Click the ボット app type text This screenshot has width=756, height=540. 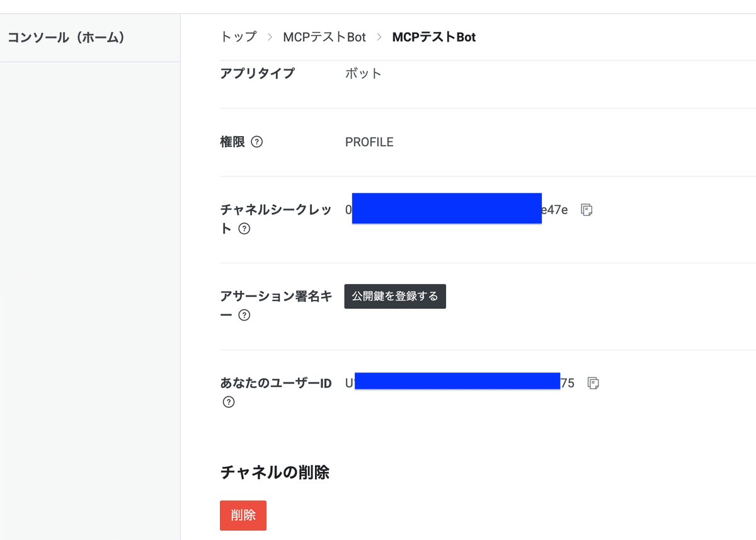click(x=364, y=73)
